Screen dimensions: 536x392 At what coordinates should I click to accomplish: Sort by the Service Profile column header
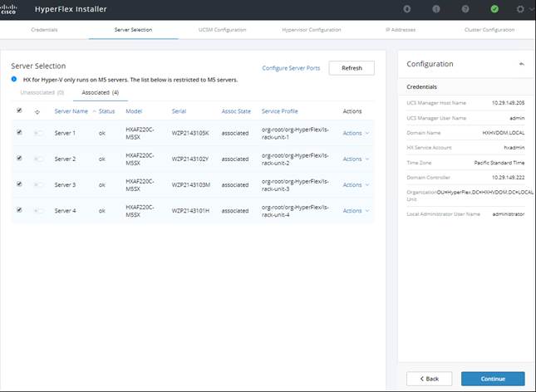(x=279, y=111)
